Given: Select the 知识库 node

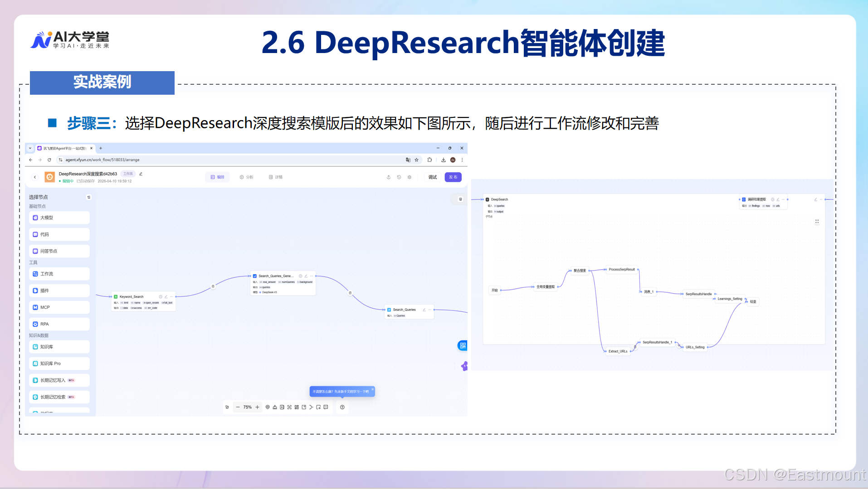Looking at the screenshot, I should pyautogui.click(x=59, y=347).
